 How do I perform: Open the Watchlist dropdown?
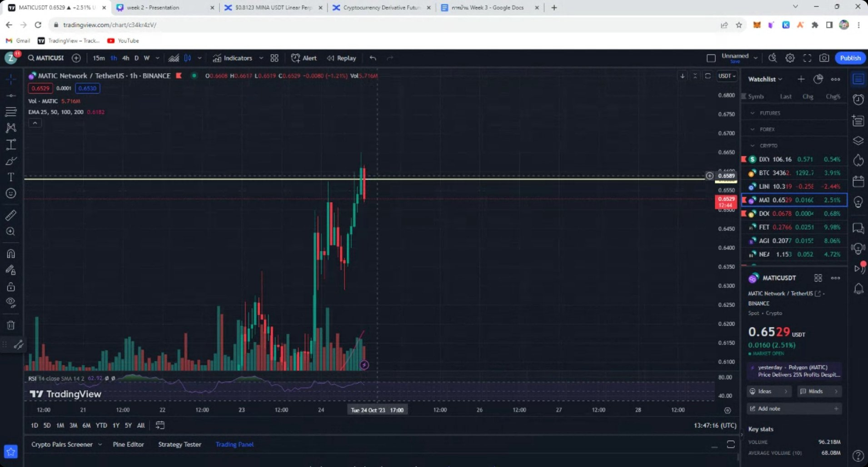[765, 79]
